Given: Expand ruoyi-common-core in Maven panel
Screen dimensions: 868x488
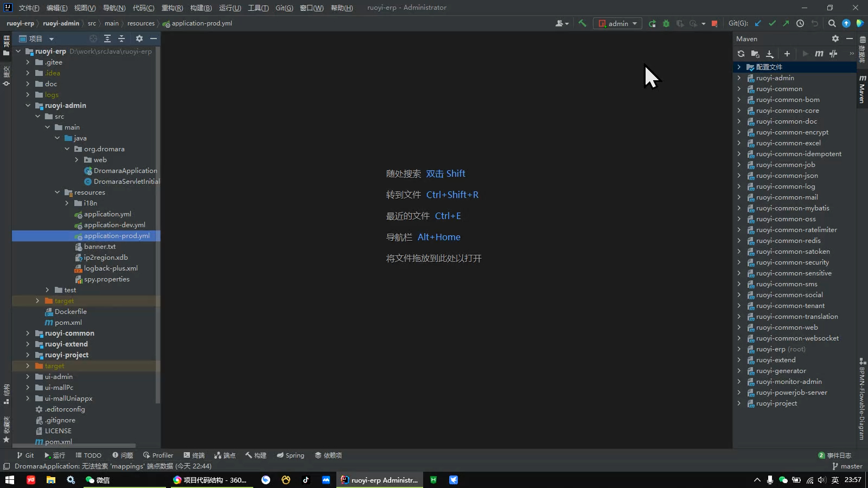Looking at the screenshot, I should [739, 111].
